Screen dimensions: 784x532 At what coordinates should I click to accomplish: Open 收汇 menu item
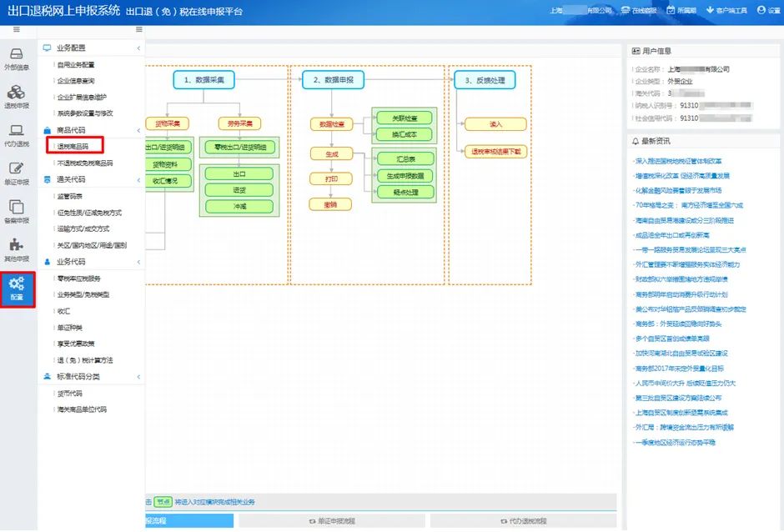63,311
